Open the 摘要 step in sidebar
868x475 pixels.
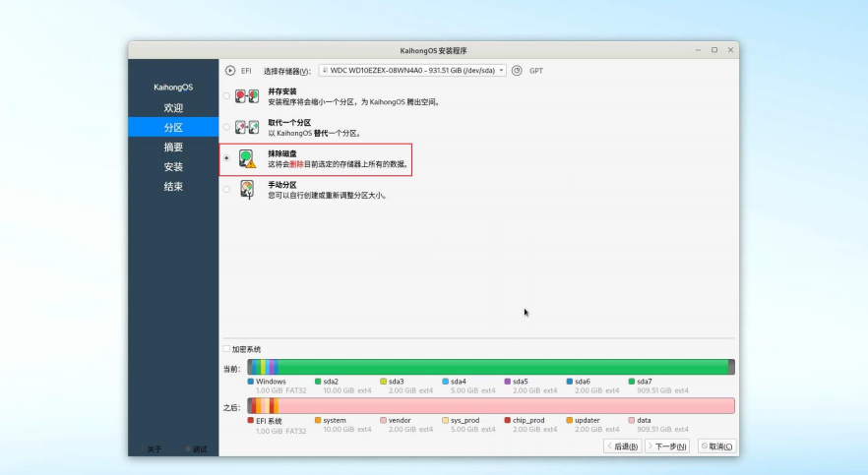coord(173,147)
